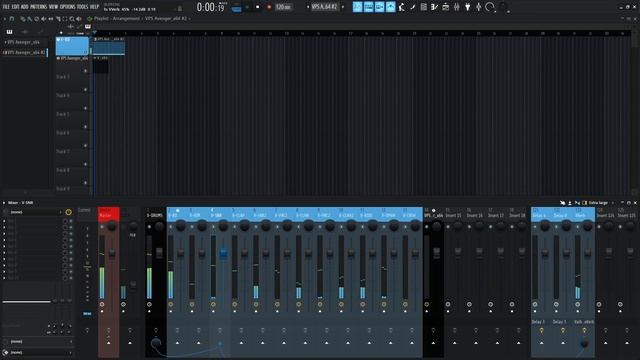Click the script/notes toolbar icon
Screen dimensions: 640x360
tap(435, 7)
